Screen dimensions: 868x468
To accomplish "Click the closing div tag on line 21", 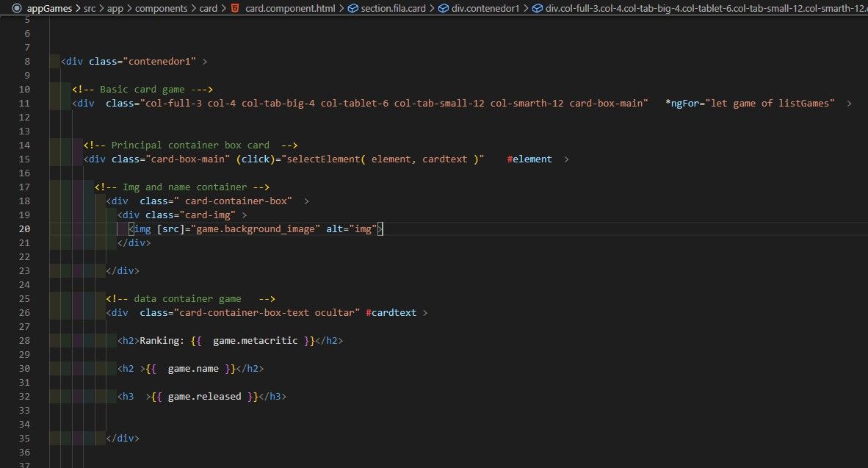I will coord(134,242).
